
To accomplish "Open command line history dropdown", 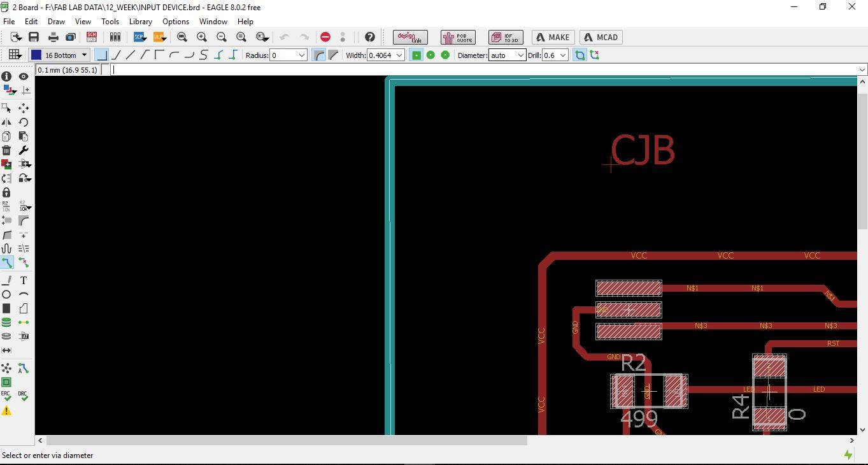I will 862,70.
